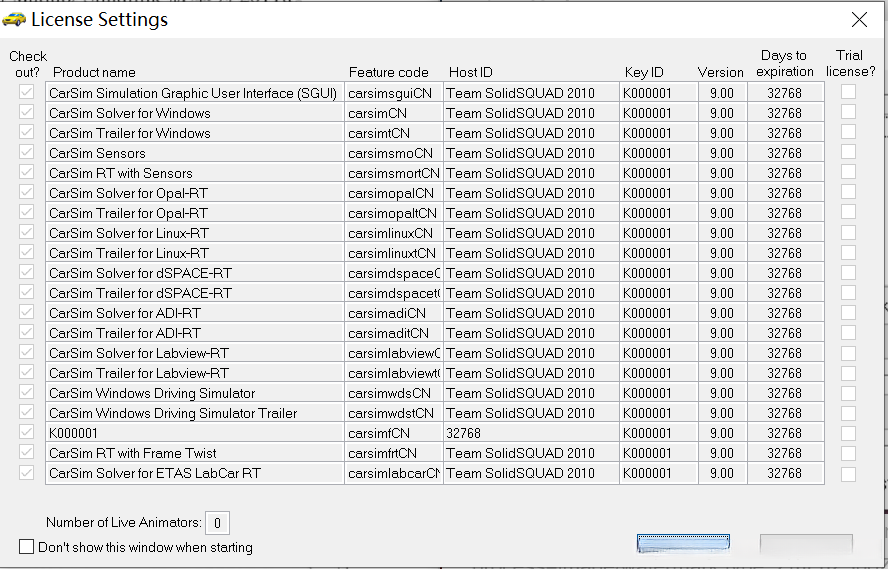This screenshot has height=569, width=888.
Task: Click the car icon in the title bar
Action: 14,19
